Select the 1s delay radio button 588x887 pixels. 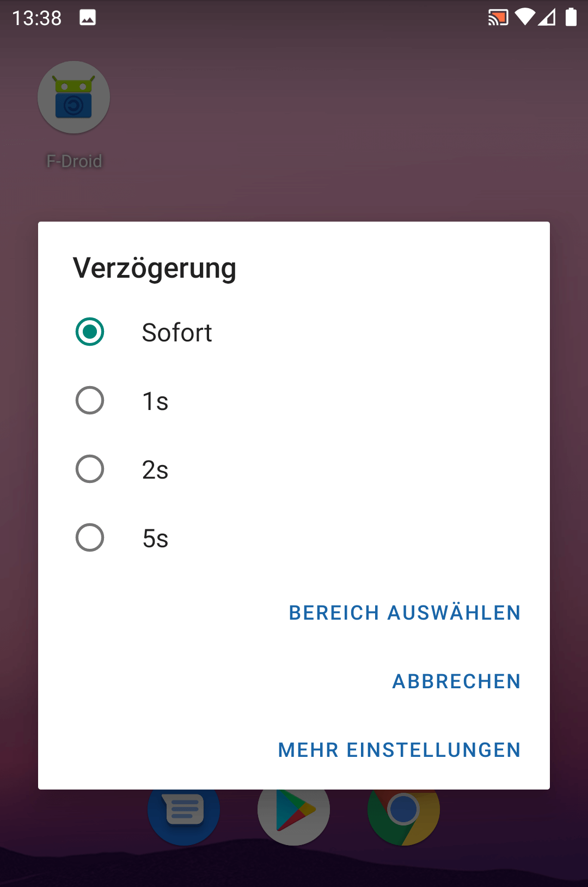pos(90,401)
